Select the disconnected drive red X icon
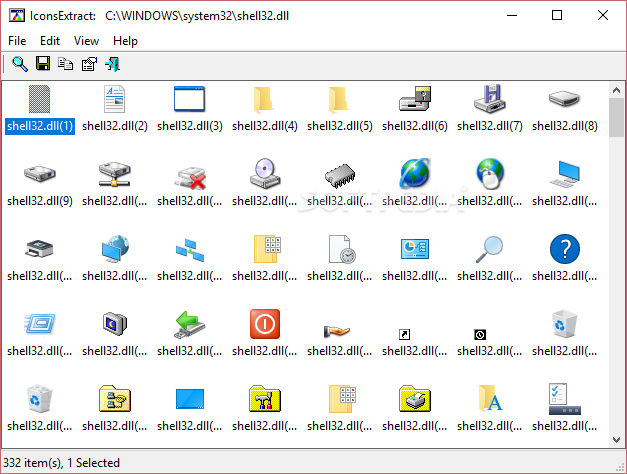Viewport: 627px width, 474px height. 190,178
